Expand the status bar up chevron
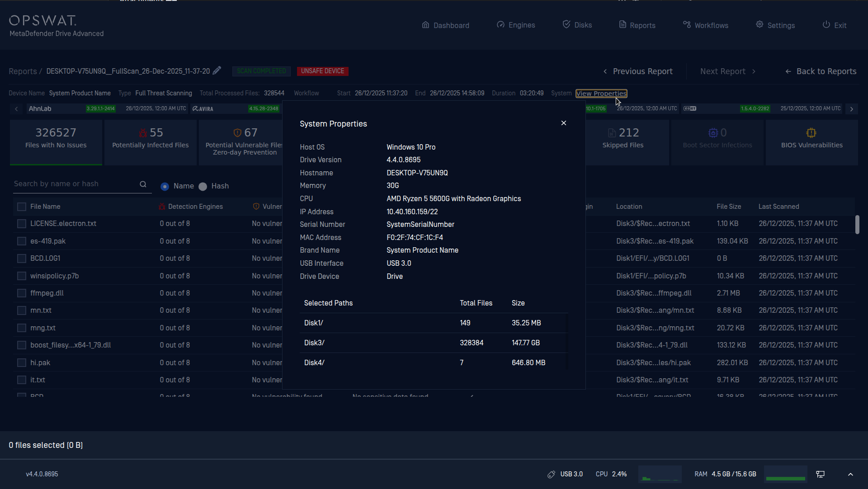The height and width of the screenshot is (489, 868). pyautogui.click(x=850, y=474)
